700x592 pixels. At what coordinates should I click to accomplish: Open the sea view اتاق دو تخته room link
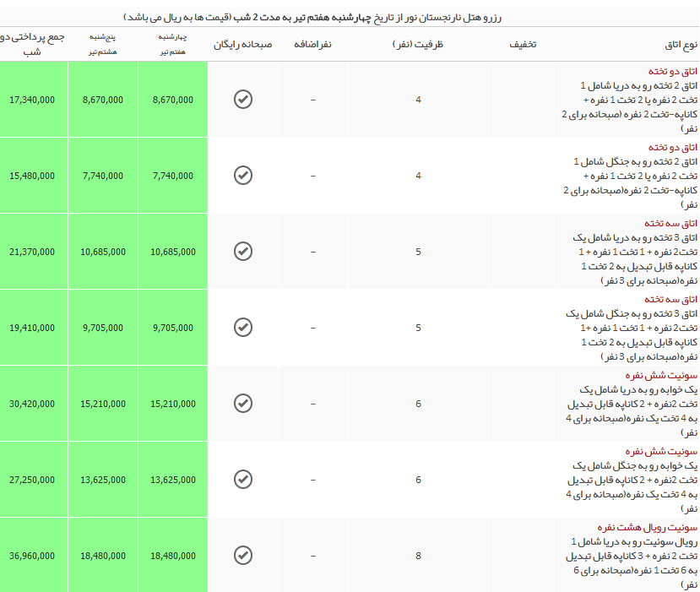tap(672, 72)
